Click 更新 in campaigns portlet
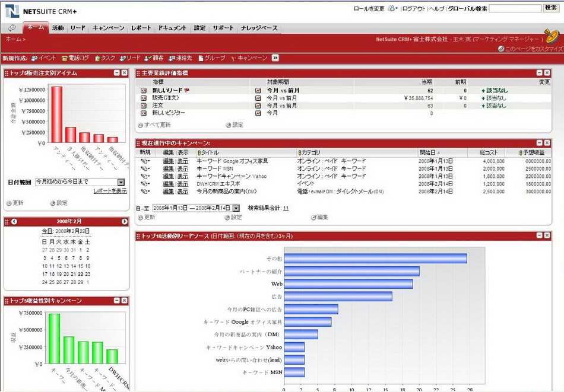This screenshot has height=392, width=564. pyautogui.click(x=146, y=218)
